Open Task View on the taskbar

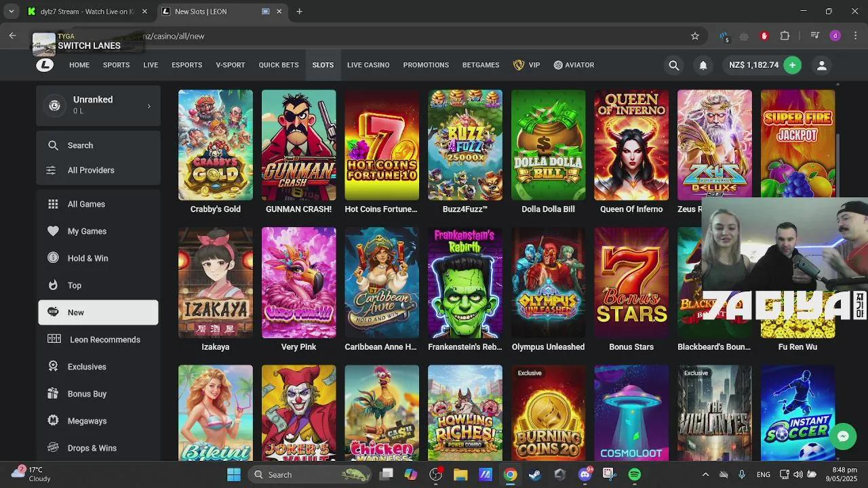click(x=386, y=474)
